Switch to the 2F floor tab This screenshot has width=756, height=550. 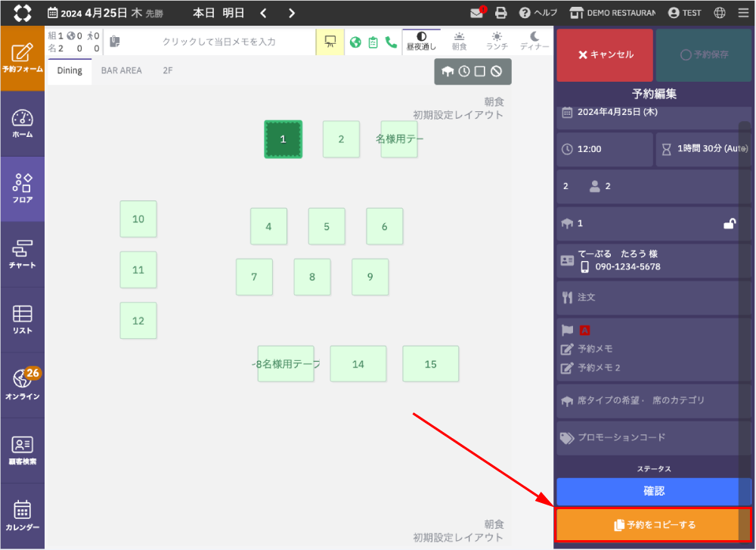tap(168, 70)
